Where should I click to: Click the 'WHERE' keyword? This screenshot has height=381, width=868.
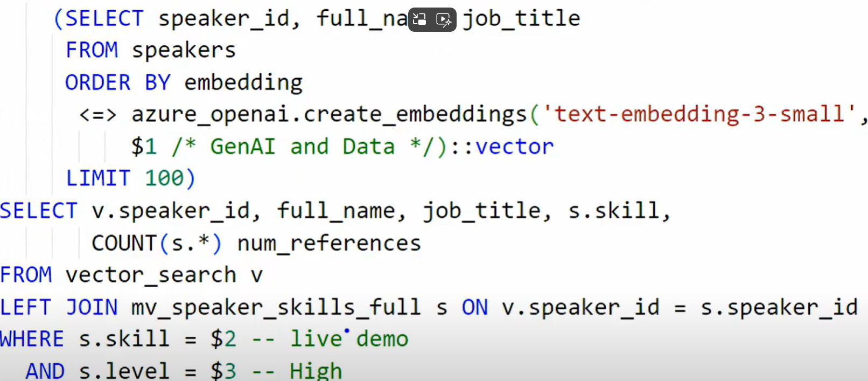pos(32,339)
